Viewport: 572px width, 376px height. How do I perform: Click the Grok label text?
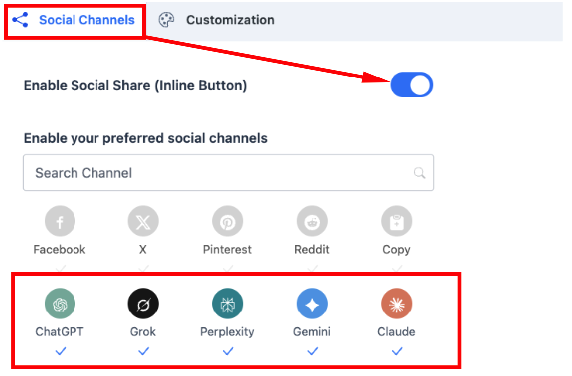pos(143,332)
